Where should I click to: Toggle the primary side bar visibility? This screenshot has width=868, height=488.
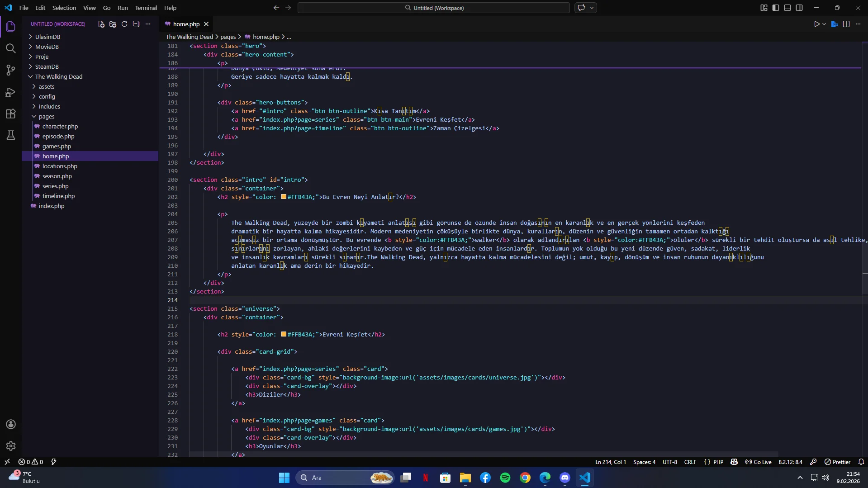click(x=776, y=8)
